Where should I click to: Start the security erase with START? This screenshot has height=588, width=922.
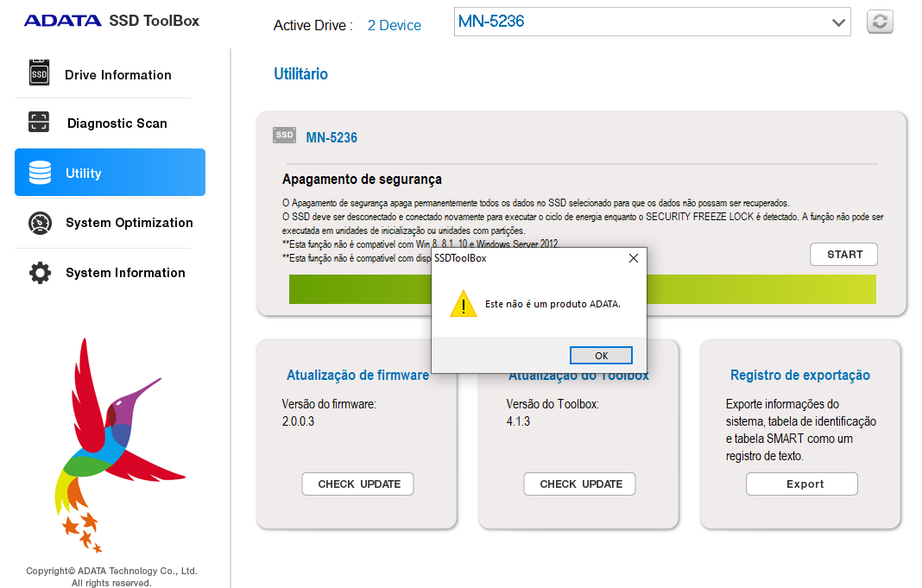[843, 254]
